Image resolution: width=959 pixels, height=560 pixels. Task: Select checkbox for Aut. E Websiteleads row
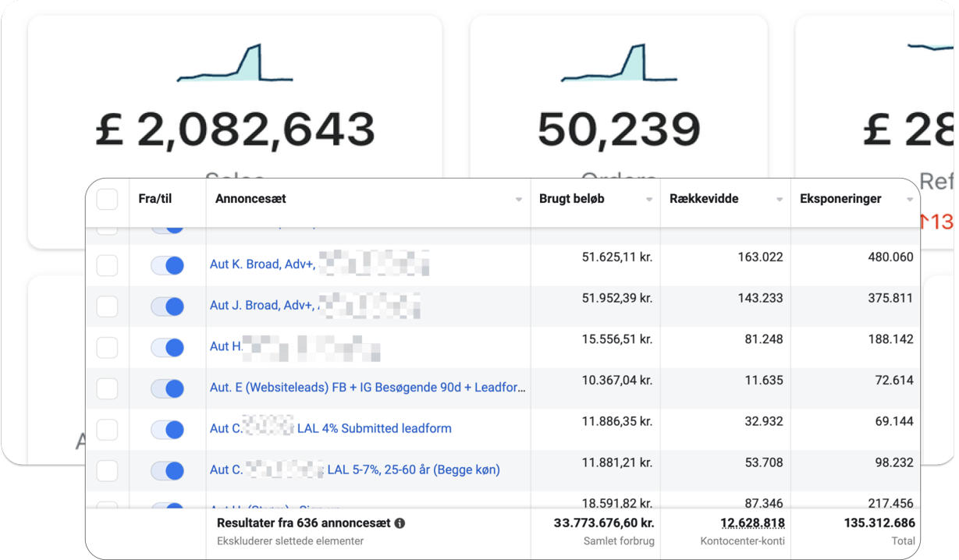point(107,388)
